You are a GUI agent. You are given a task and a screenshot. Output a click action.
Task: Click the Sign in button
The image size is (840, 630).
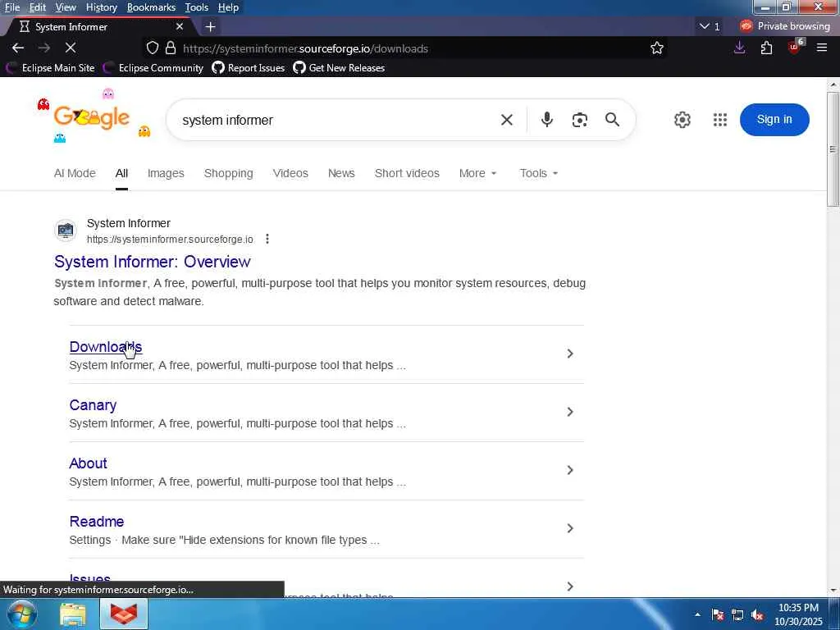[x=774, y=120]
